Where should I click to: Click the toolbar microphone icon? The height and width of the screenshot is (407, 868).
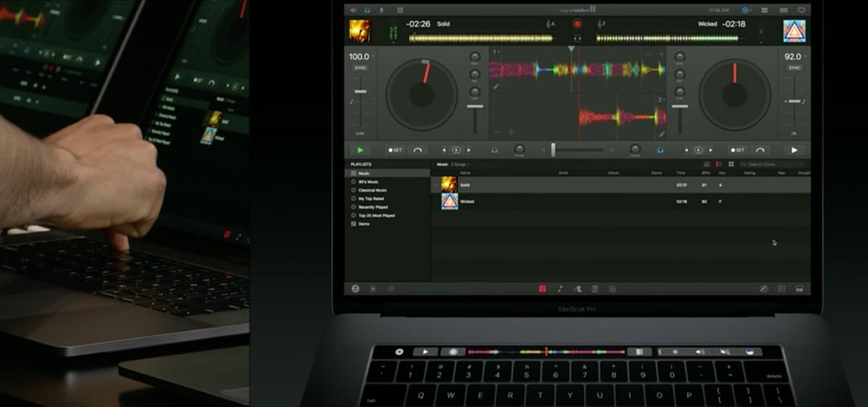click(381, 10)
